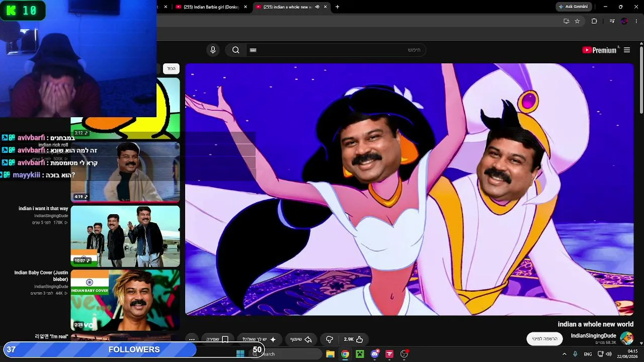644x362 pixels.
Task: Open the Chrome extensions puzzle icon
Action: tap(594, 21)
